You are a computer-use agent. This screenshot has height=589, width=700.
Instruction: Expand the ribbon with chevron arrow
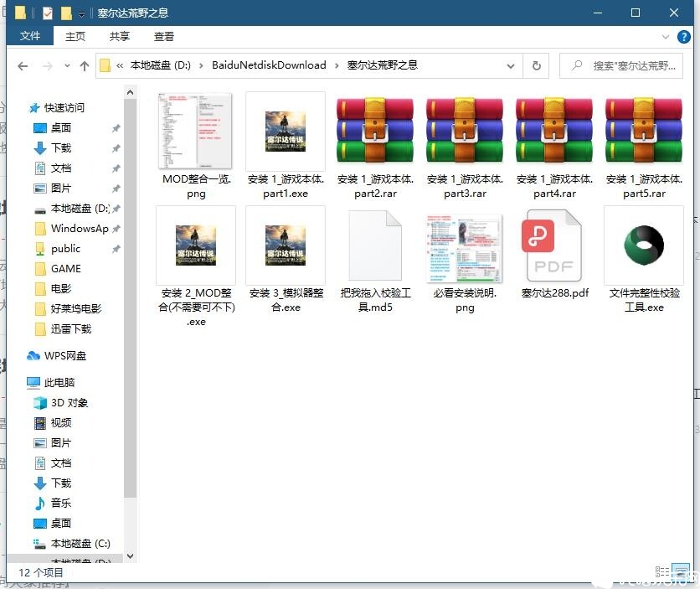[x=665, y=37]
